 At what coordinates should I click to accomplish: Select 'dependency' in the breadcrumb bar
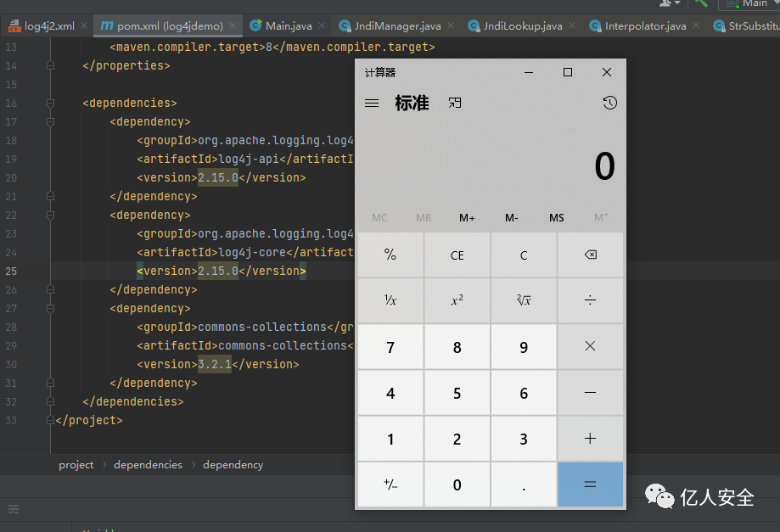tap(233, 465)
